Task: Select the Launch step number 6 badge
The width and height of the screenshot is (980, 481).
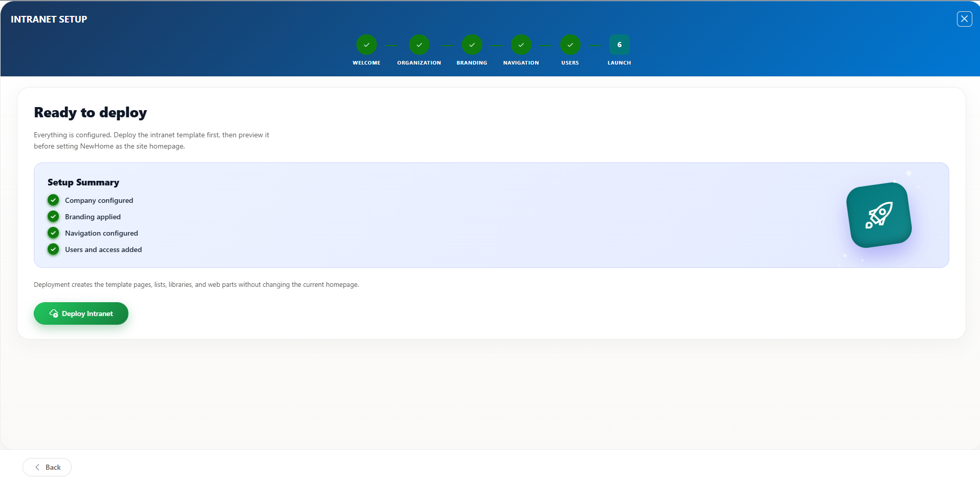Action: [x=620, y=45]
